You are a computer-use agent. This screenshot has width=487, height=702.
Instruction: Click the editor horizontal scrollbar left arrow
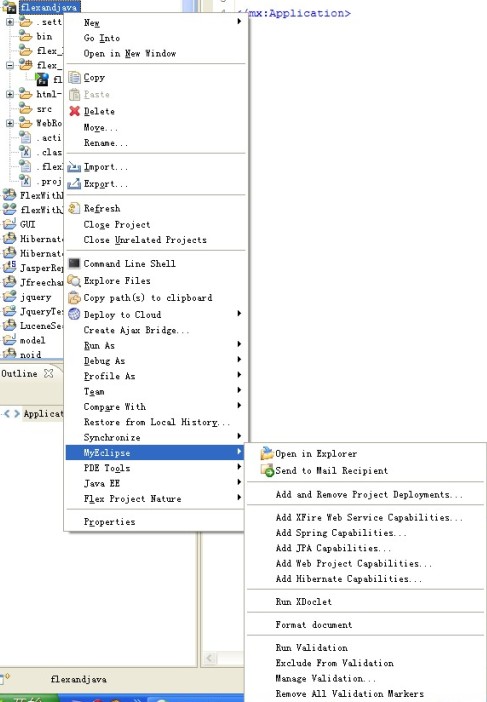pos(210,658)
